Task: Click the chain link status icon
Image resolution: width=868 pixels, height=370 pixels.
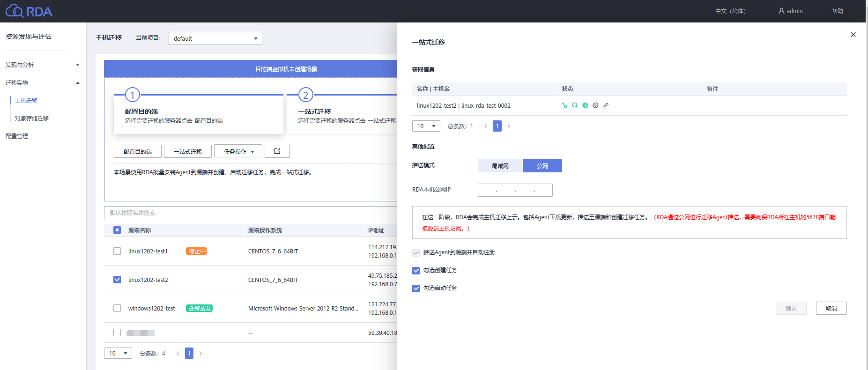Action: point(606,105)
